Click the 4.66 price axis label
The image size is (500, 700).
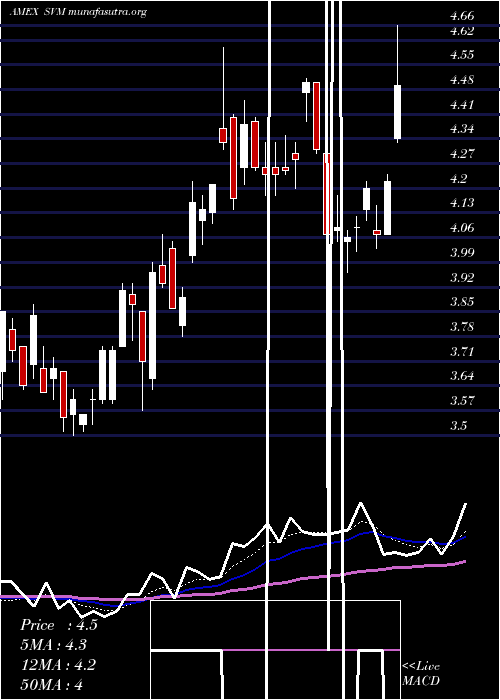coord(462,16)
